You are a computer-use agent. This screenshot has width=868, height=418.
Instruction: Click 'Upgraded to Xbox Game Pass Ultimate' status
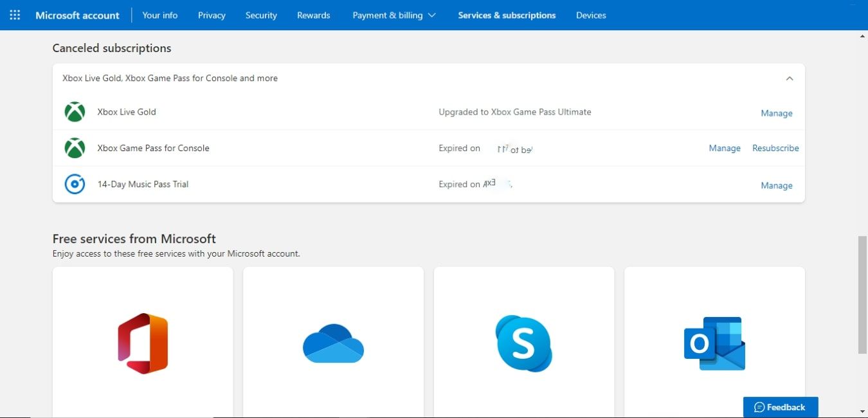coord(515,112)
